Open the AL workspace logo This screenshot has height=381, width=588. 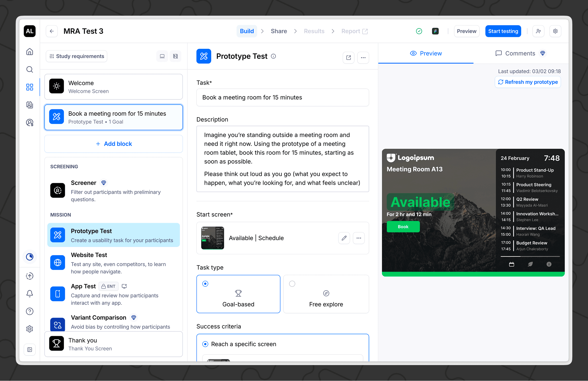pyautogui.click(x=30, y=31)
